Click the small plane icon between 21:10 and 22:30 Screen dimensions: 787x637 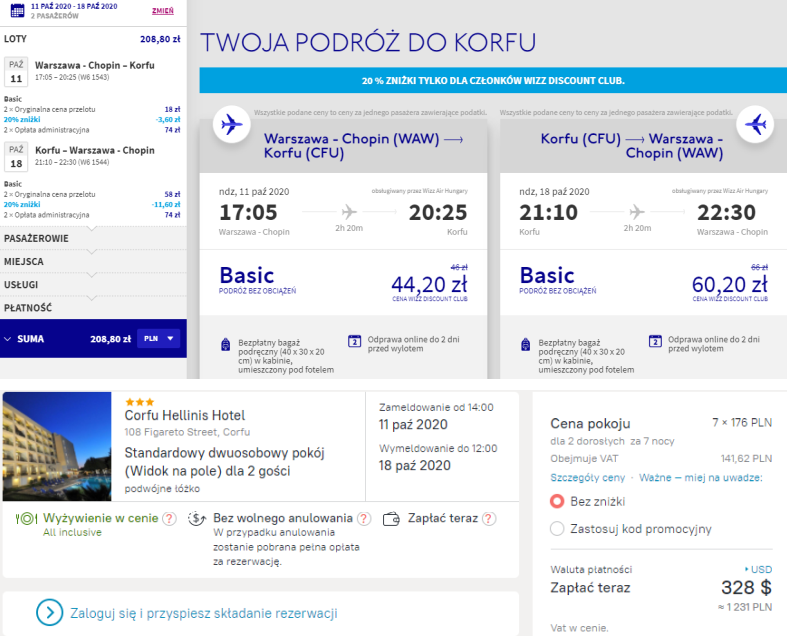(637, 212)
